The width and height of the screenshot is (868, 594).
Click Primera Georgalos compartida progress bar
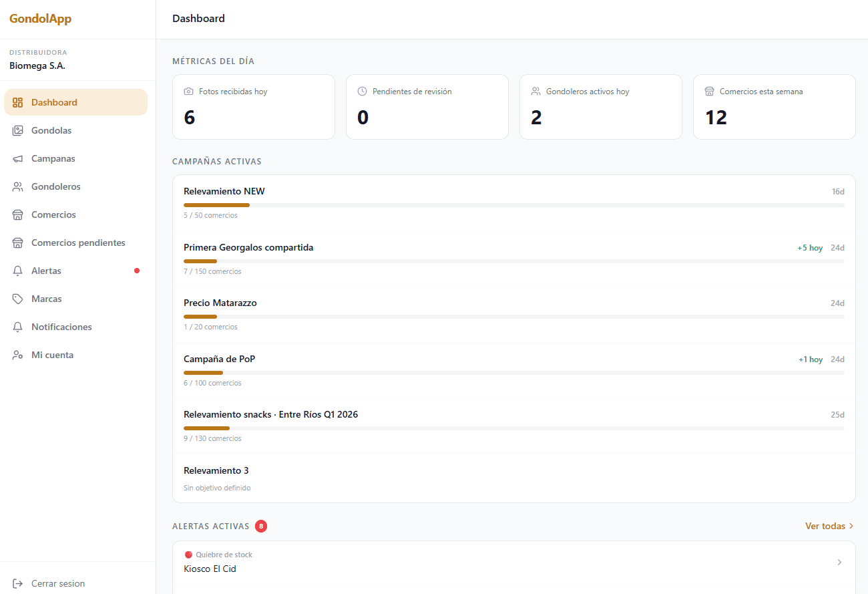click(514, 261)
